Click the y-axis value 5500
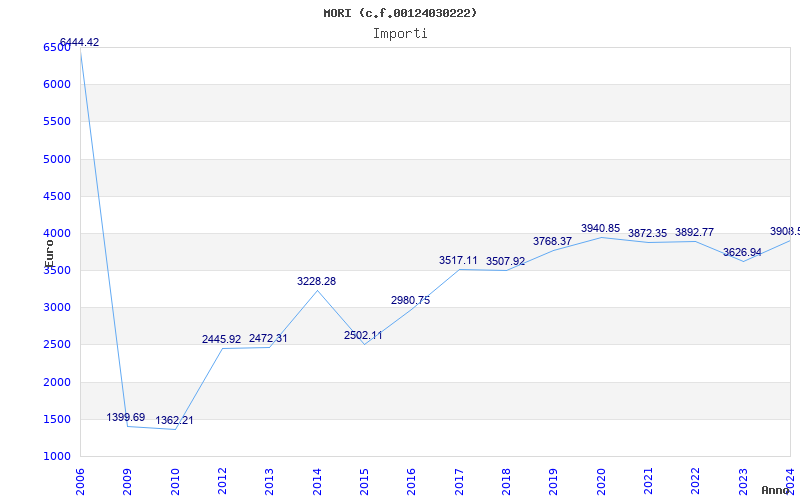This screenshot has height=500, width=800. 57,121
